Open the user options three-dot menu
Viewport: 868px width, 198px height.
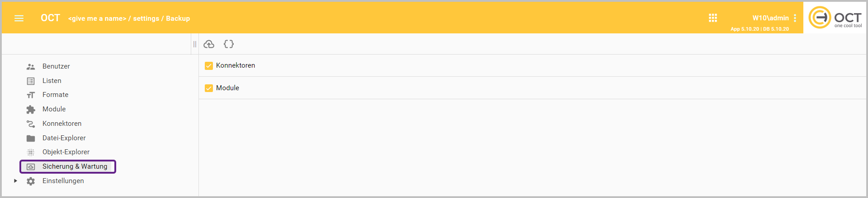click(795, 18)
